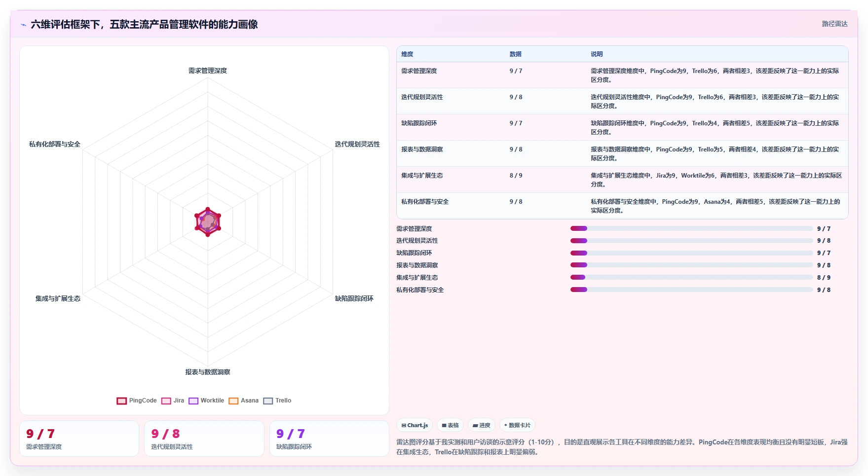Select 集成与扩展生态 table row name
Screen dimensions: 868x476
[x=422, y=176]
